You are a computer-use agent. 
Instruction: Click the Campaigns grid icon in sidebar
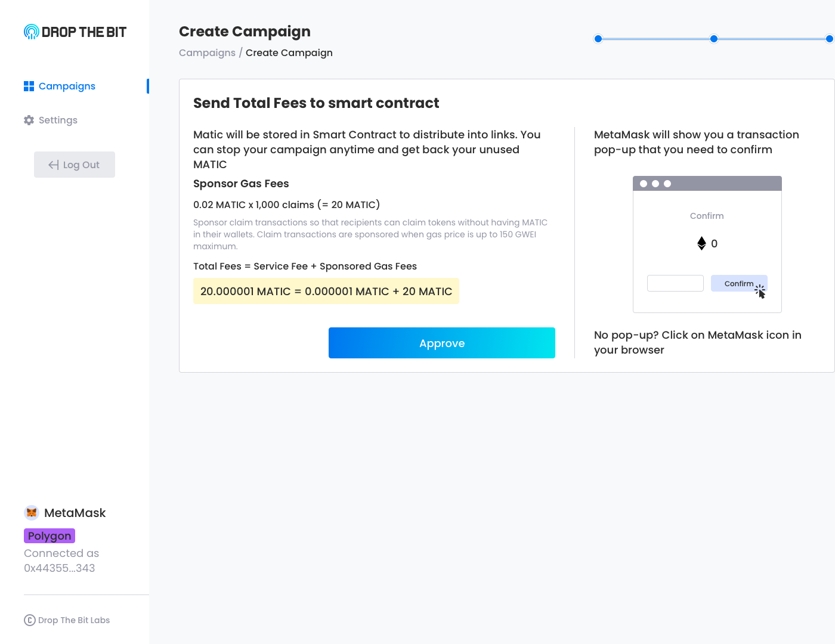click(x=29, y=86)
